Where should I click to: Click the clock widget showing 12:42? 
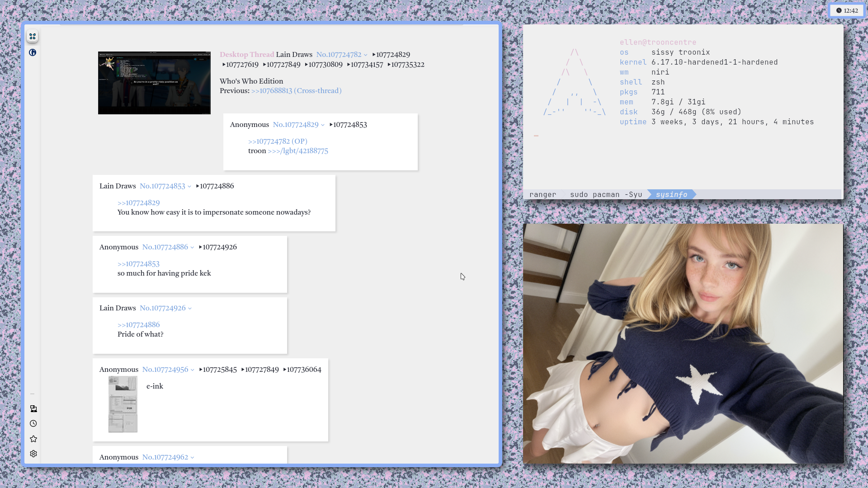point(847,10)
